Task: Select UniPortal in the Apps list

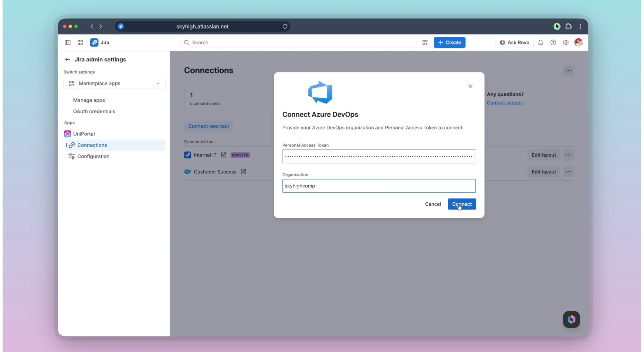Action: tap(84, 134)
